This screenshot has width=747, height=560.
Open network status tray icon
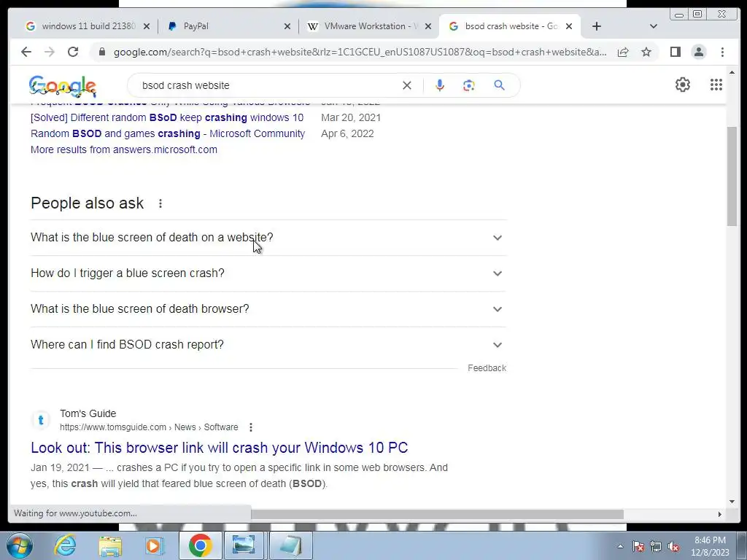656,547
